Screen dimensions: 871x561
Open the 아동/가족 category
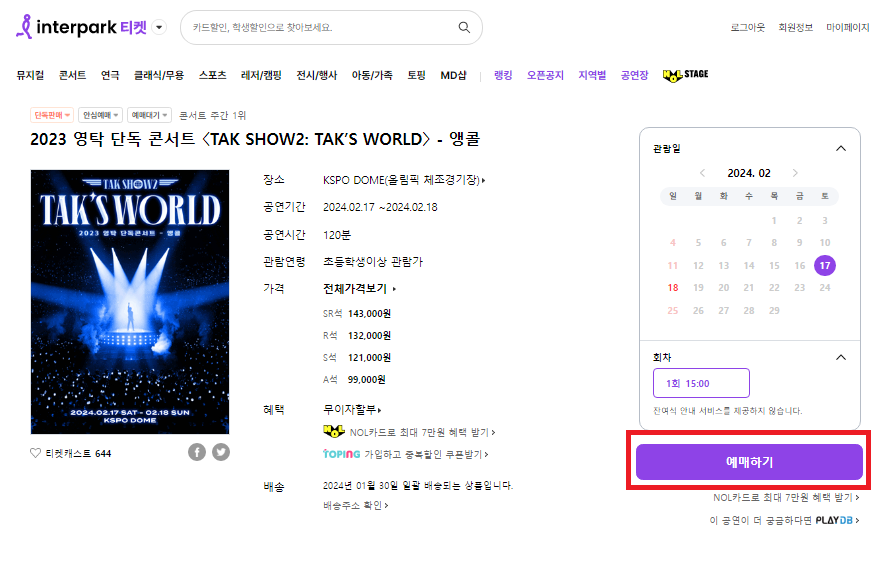pyautogui.click(x=372, y=75)
